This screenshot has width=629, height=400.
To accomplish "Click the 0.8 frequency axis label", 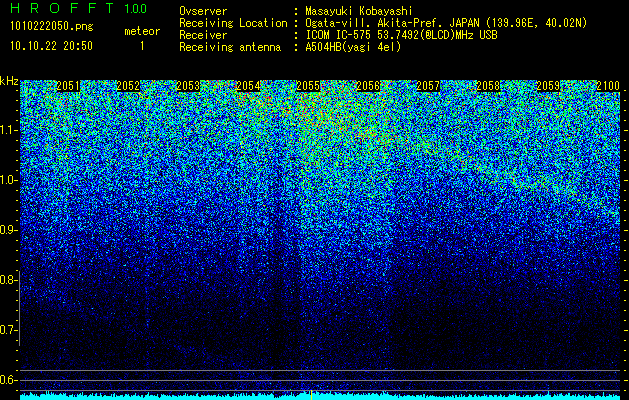I will pyautogui.click(x=8, y=280).
